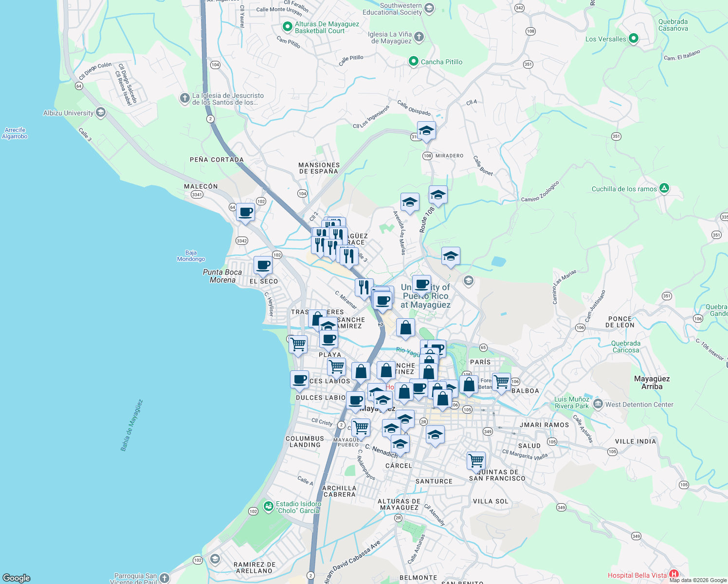Open the coffee cup marker near Malecón

pyautogui.click(x=245, y=212)
